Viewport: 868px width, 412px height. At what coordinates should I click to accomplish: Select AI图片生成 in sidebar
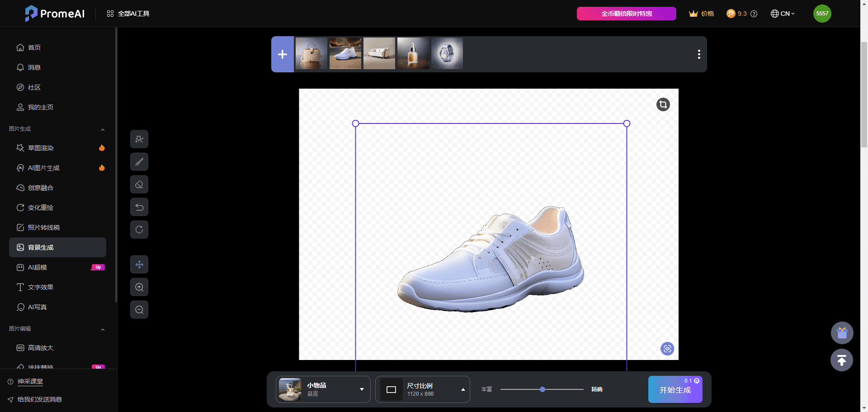[57, 168]
